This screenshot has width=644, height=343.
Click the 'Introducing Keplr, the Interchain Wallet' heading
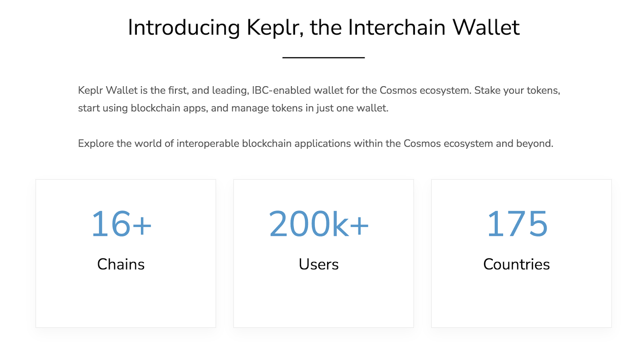pyautogui.click(x=323, y=27)
